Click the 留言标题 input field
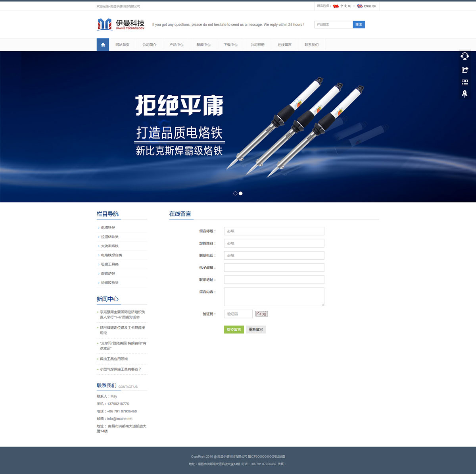The width and height of the screenshot is (476, 474). coord(274,231)
